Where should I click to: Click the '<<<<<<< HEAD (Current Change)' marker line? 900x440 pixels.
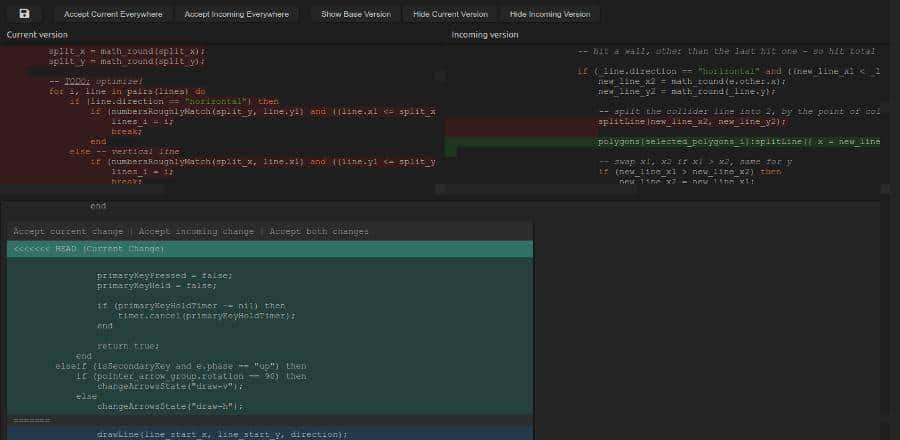click(270, 249)
